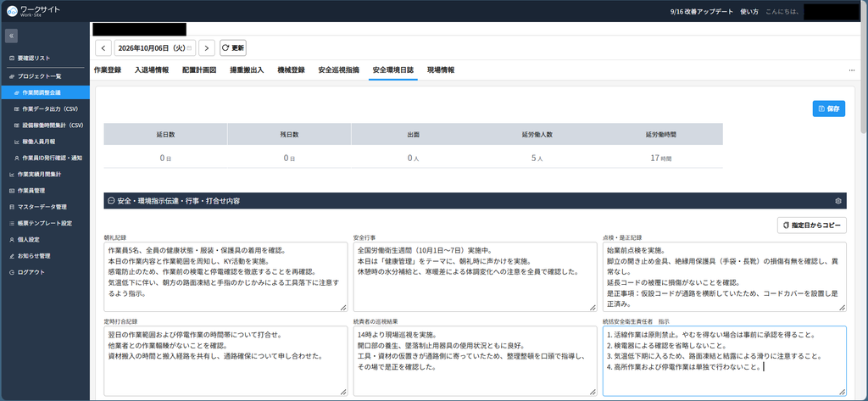Go to the previous day with the left arrow
This screenshot has height=401, width=868.
point(103,48)
